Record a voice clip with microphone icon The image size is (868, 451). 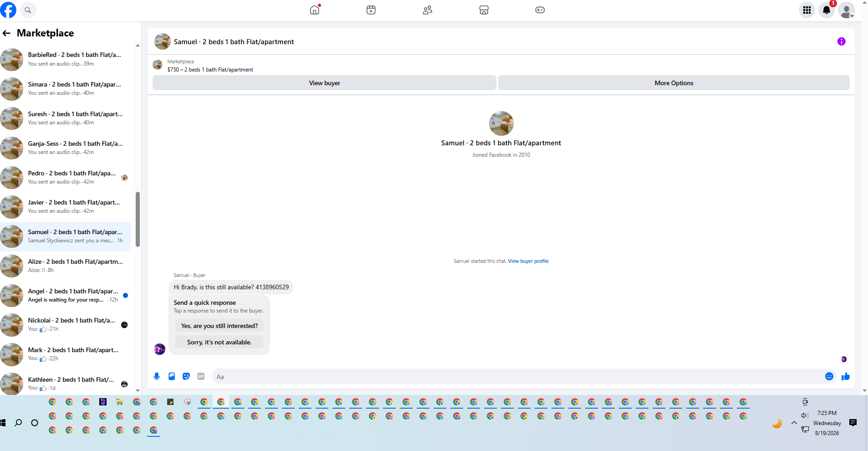[157, 376]
